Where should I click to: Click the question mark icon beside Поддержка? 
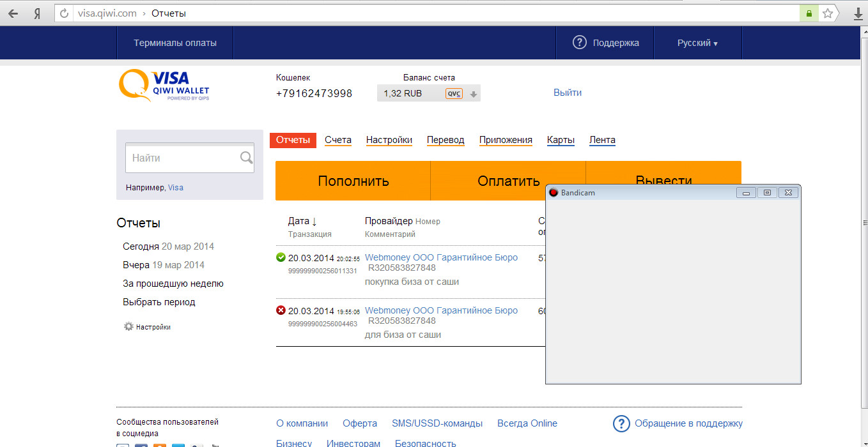click(580, 43)
